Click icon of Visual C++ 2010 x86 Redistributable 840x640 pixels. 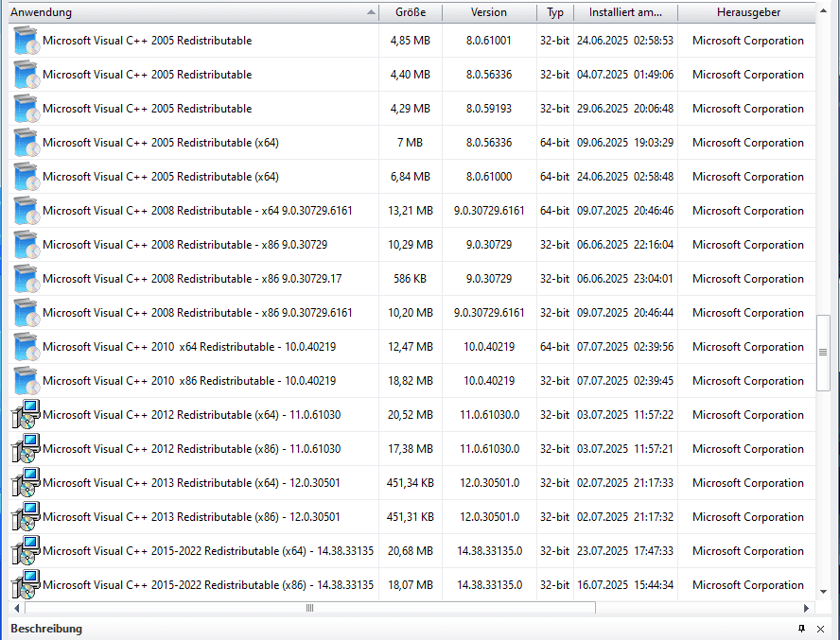(x=26, y=381)
